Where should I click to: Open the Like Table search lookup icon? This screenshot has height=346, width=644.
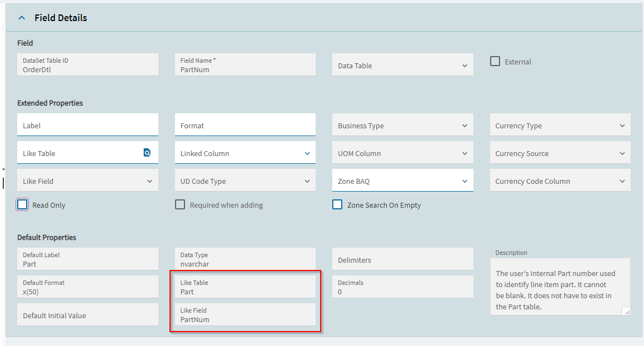pyautogui.click(x=147, y=153)
